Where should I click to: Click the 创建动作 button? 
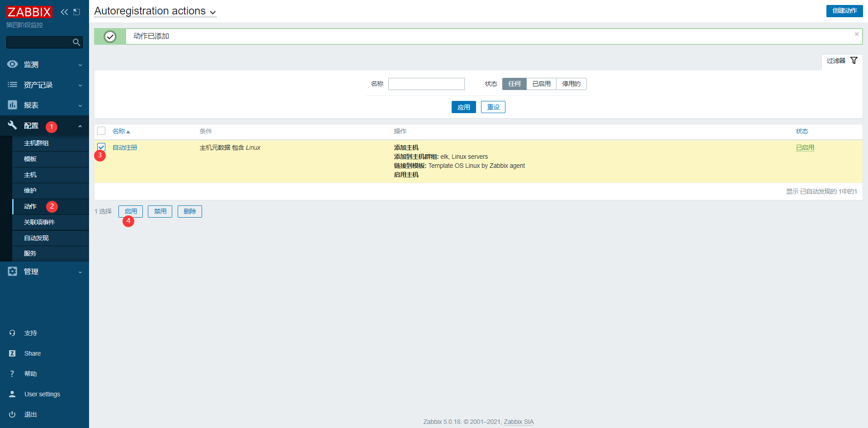coord(844,11)
